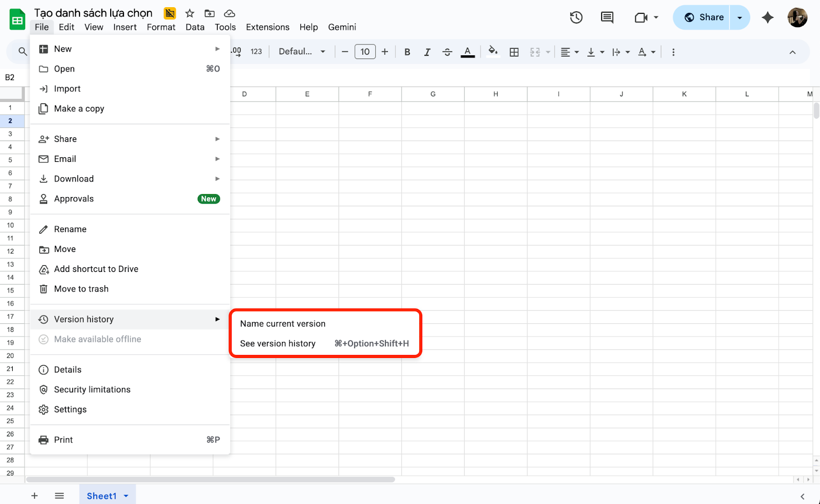Viewport: 820px width, 504px height.
Task: Open the Sheet1 tab options arrow
Action: point(126,496)
